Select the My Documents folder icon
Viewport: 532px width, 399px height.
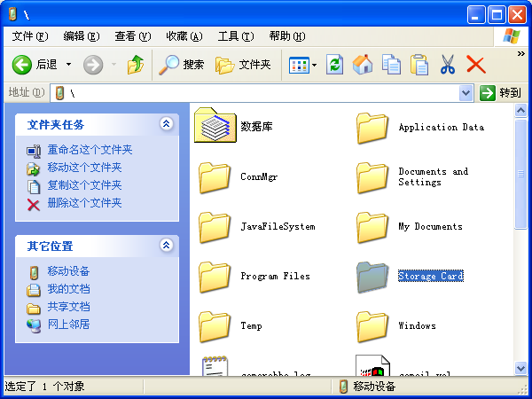pyautogui.click(x=372, y=227)
